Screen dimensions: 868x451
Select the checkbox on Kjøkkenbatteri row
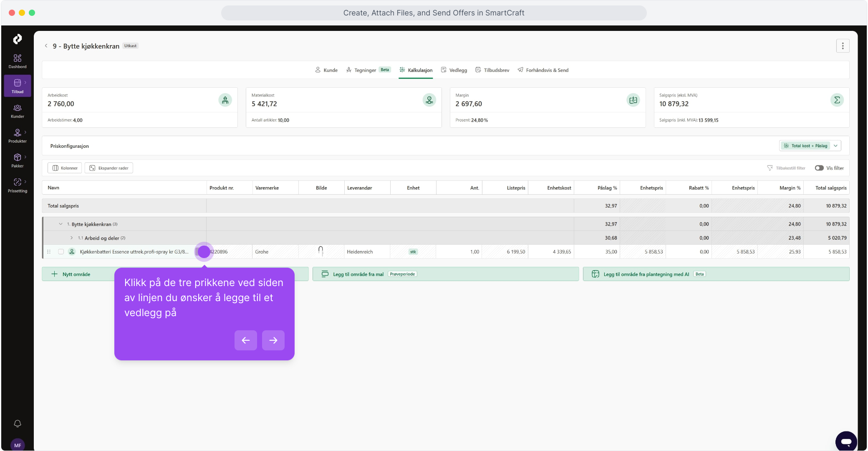coord(61,252)
